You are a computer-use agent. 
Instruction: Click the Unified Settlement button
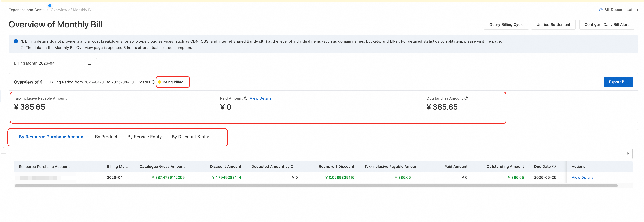(x=553, y=24)
